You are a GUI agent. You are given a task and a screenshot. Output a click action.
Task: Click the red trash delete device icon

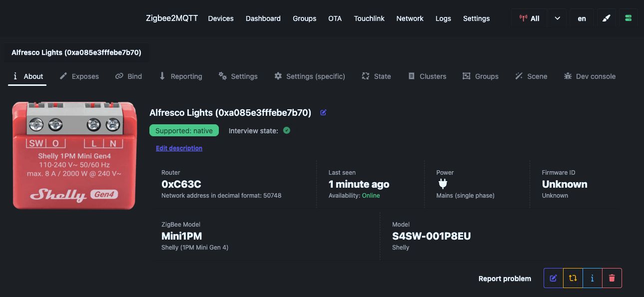coord(612,278)
